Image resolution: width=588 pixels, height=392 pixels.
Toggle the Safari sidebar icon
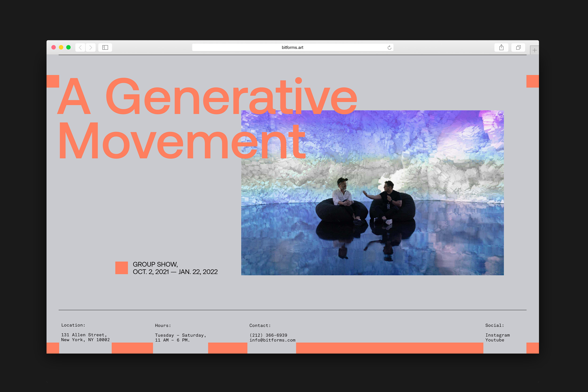(105, 48)
